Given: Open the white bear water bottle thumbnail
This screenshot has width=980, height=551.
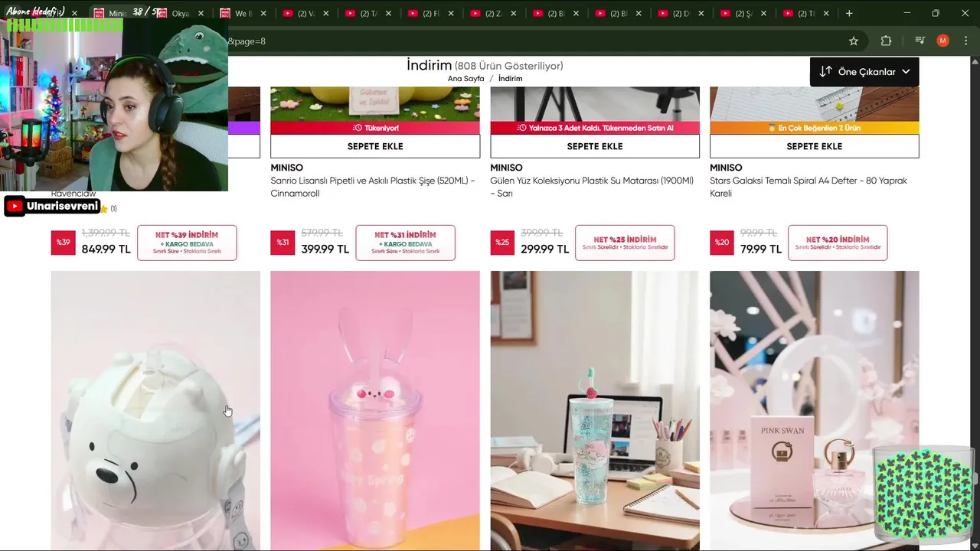Looking at the screenshot, I should [x=155, y=410].
